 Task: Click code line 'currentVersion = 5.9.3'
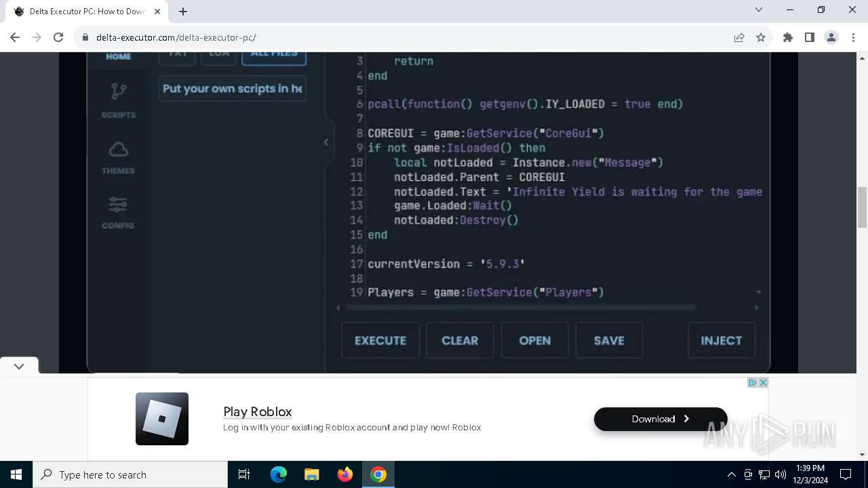tap(446, 264)
